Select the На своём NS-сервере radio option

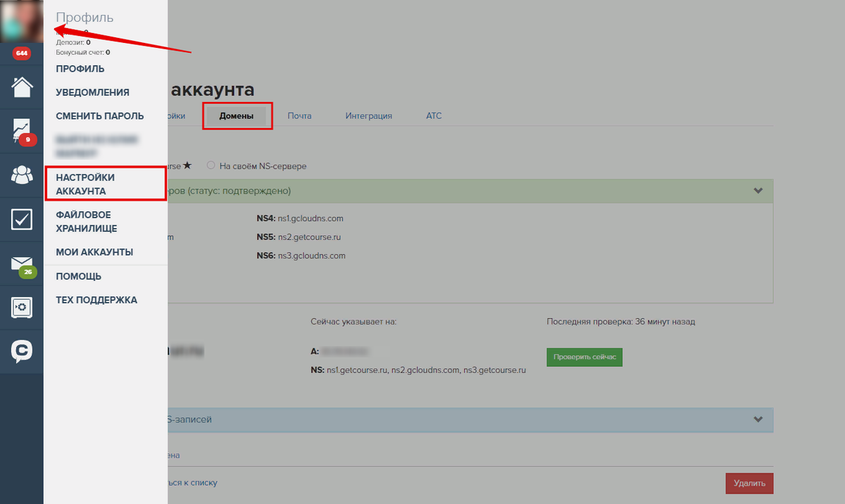click(x=211, y=166)
